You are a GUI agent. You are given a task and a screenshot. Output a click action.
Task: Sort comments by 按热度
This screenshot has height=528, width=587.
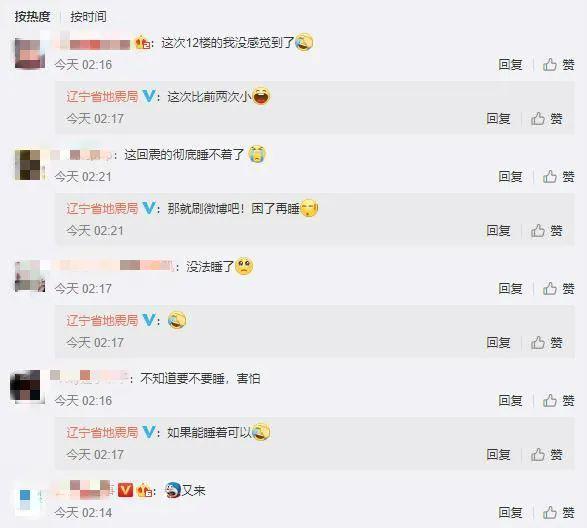click(x=32, y=16)
